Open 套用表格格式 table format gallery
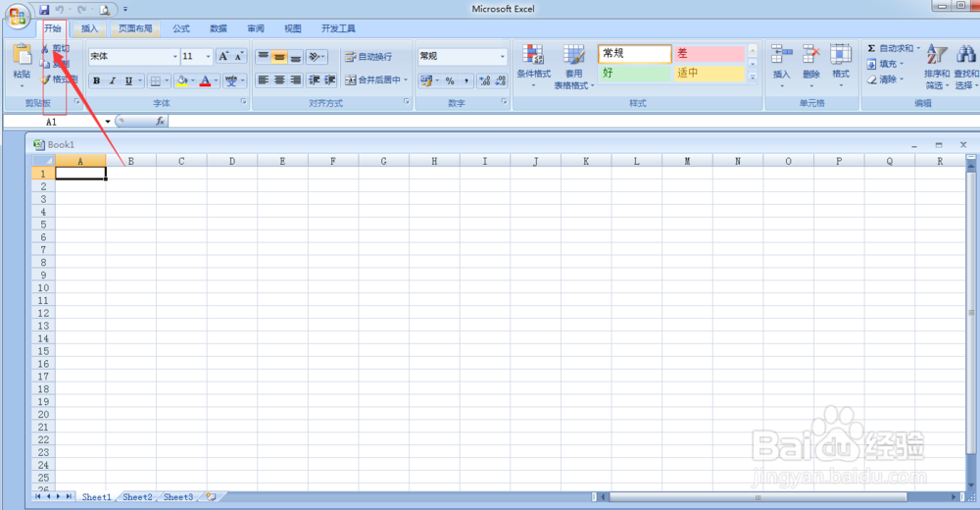Screen dimensions: 980x510 click(x=573, y=67)
